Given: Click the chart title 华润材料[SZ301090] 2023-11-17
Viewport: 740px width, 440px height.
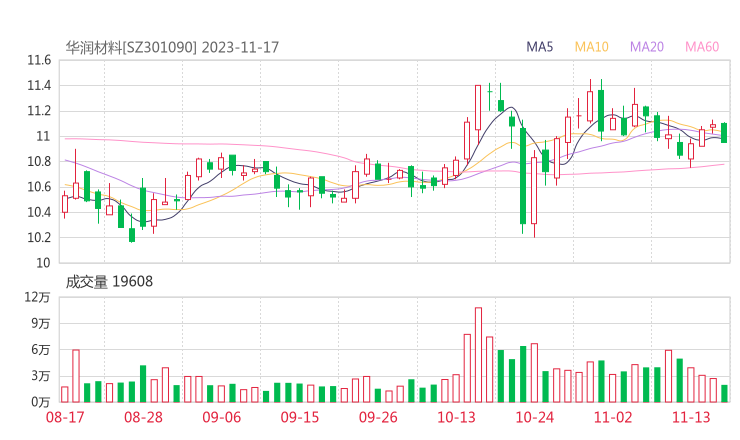Looking at the screenshot, I should 172,47.
